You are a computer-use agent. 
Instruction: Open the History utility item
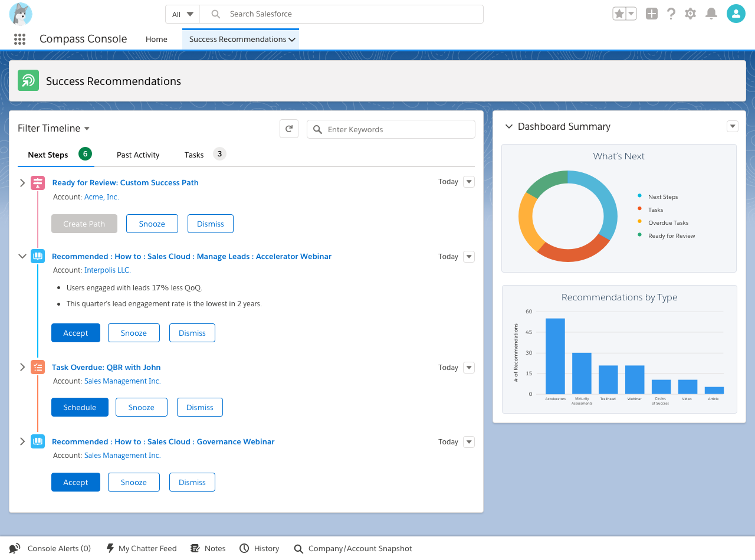click(260, 548)
